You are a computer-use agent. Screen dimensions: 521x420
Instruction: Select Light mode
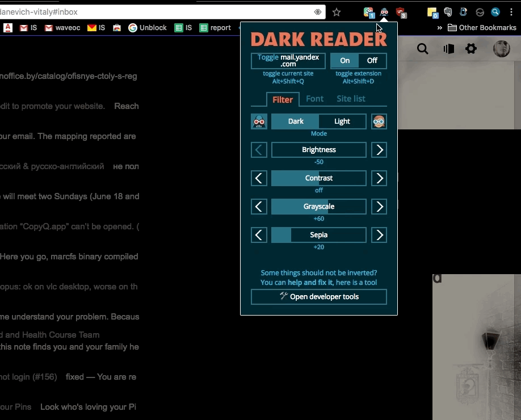tap(342, 121)
